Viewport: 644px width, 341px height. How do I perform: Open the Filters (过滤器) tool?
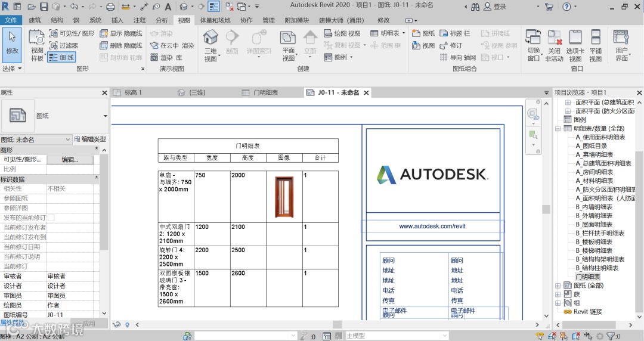point(64,45)
